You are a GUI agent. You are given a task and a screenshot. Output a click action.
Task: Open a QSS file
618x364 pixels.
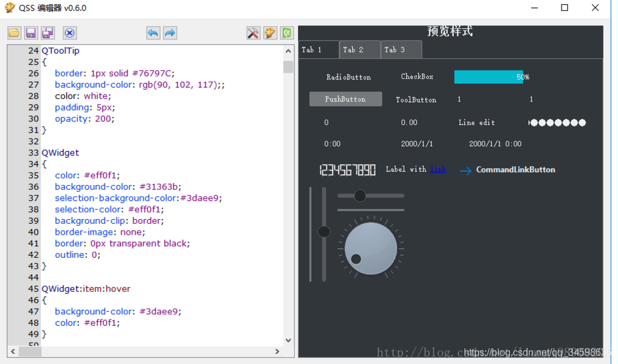(13, 33)
